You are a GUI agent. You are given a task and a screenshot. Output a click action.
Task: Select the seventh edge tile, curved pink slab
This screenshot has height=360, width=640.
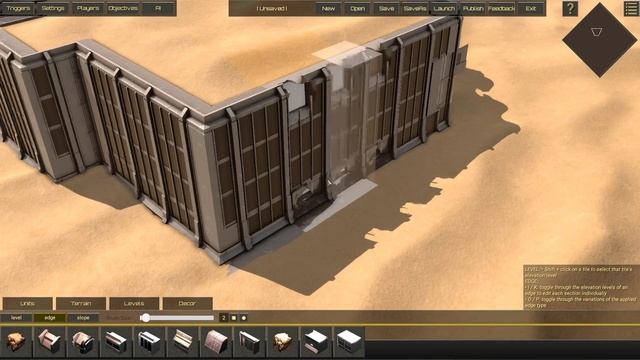[216, 342]
